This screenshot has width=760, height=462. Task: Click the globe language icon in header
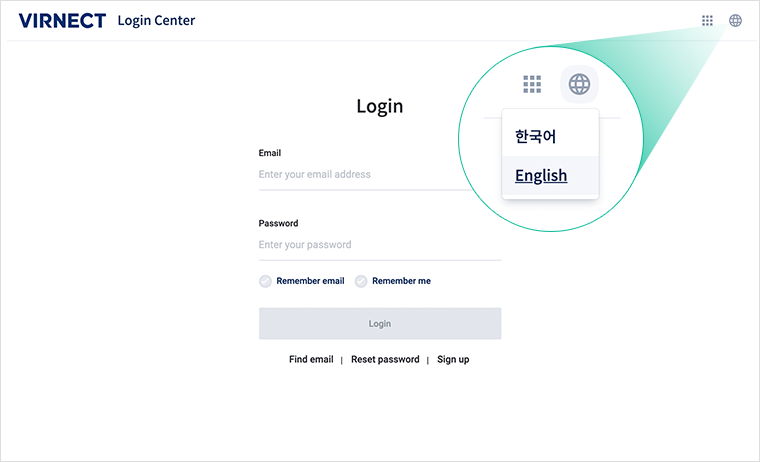[735, 20]
